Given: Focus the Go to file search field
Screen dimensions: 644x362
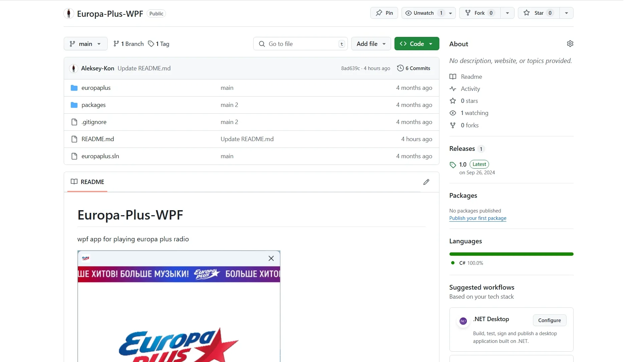Looking at the screenshot, I should (300, 44).
